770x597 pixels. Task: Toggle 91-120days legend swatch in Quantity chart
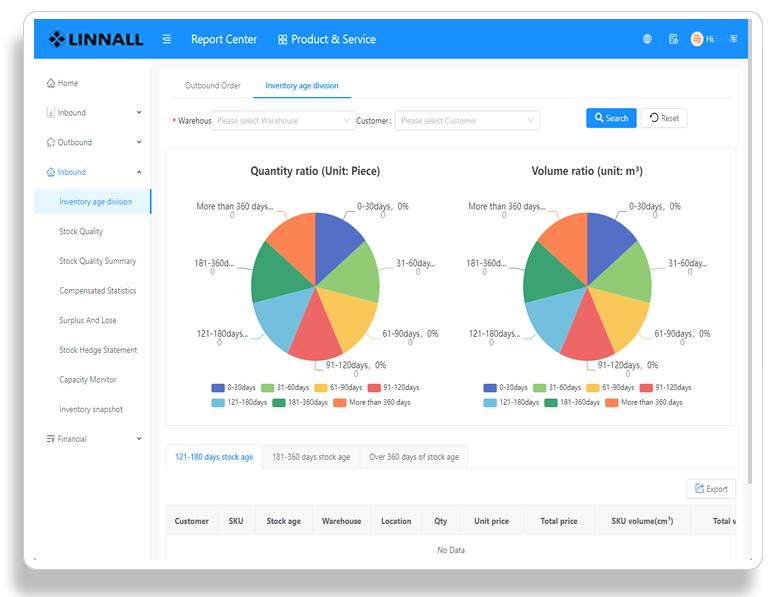point(374,388)
